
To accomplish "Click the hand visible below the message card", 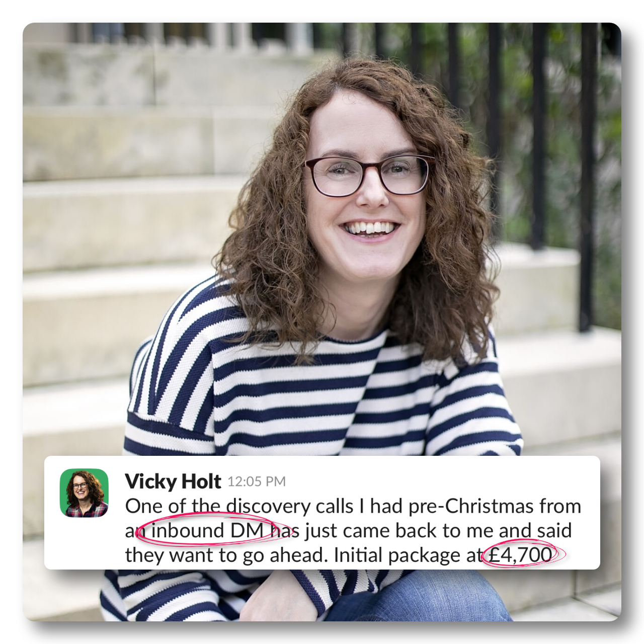I will click(282, 596).
